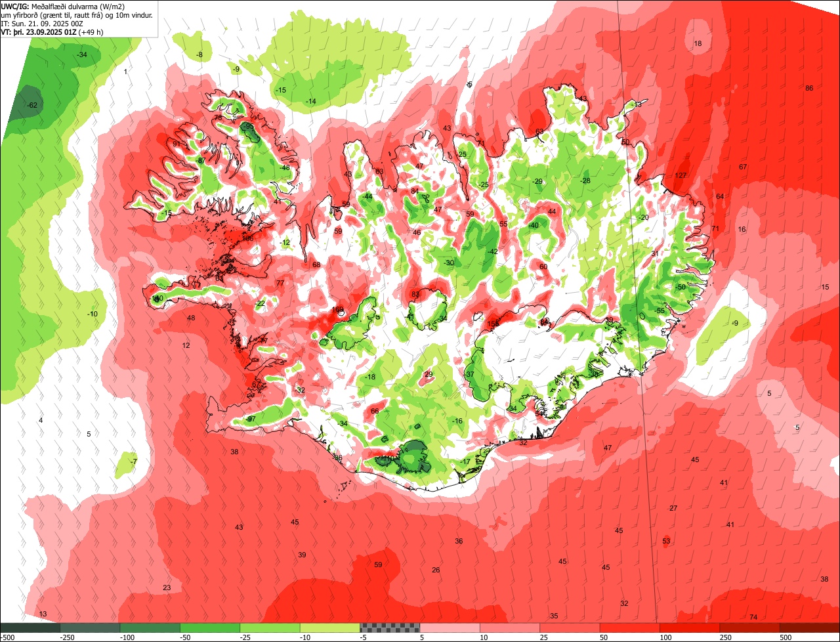Screen dimensions: 840x642
Task: Click the map value '-14'
Action: pyautogui.click(x=311, y=101)
